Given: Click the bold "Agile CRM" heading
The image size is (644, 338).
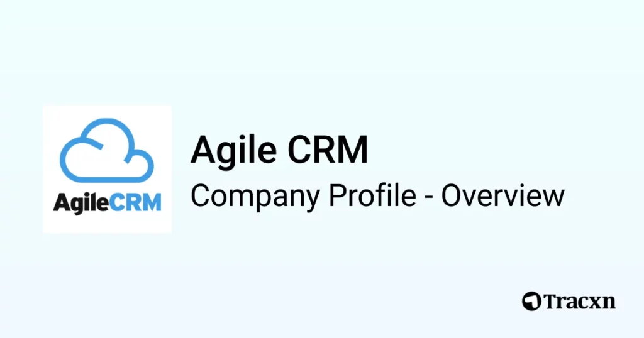Looking at the screenshot, I should 279,150.
